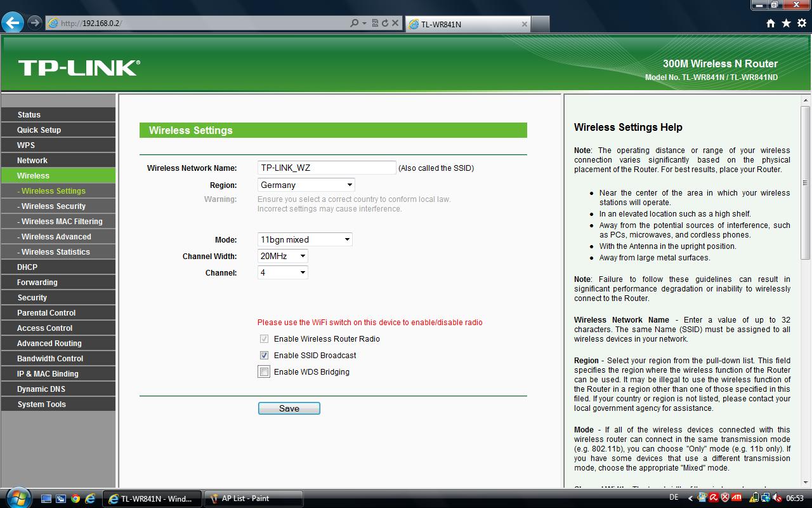Open the IP & MAC Binding menu item
812x508 pixels.
point(58,373)
